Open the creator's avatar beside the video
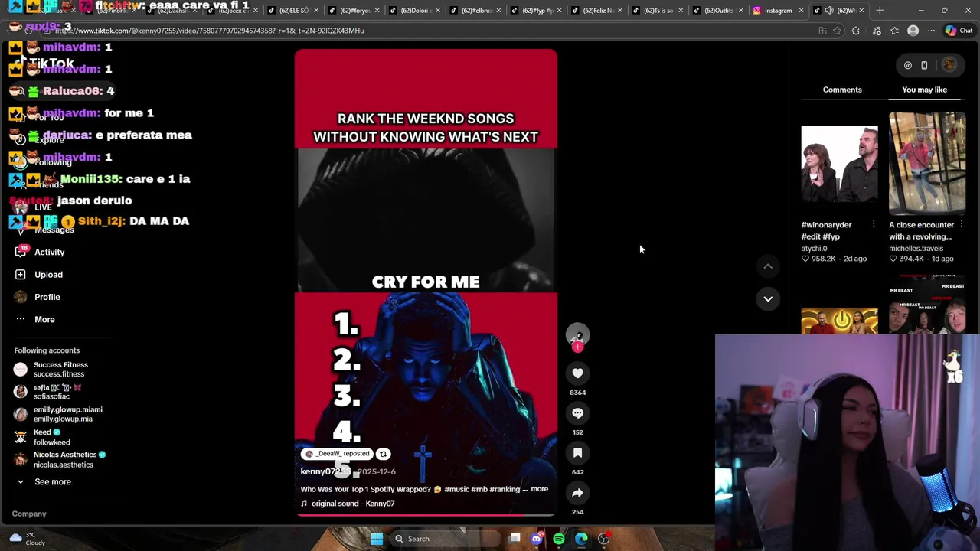Image resolution: width=980 pixels, height=551 pixels. coord(577,334)
